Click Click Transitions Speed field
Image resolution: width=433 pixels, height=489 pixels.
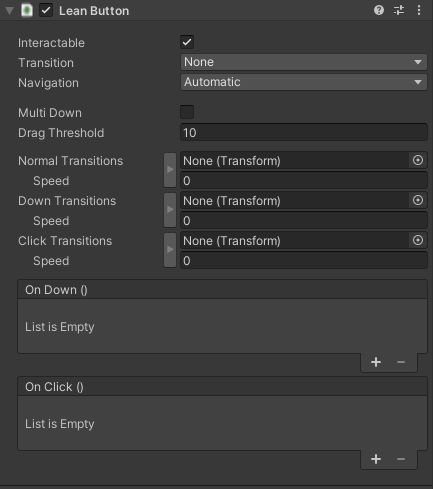coord(304,261)
